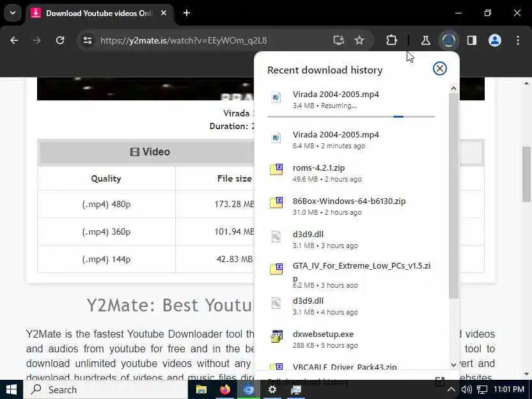The image size is (532, 399).
Task: Click the network tray icon
Action: coord(482,389)
